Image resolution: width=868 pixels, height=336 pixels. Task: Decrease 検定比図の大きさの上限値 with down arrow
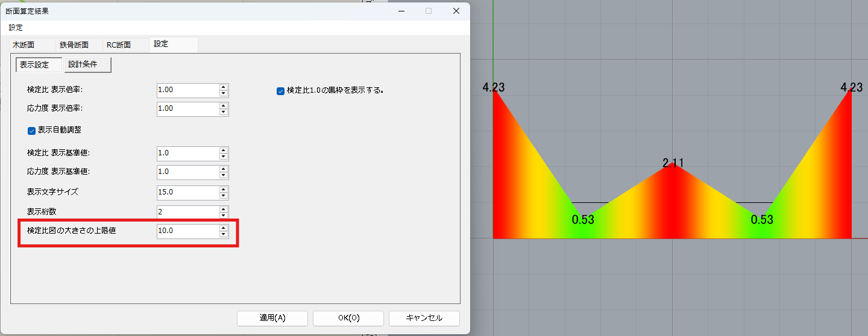pos(224,235)
